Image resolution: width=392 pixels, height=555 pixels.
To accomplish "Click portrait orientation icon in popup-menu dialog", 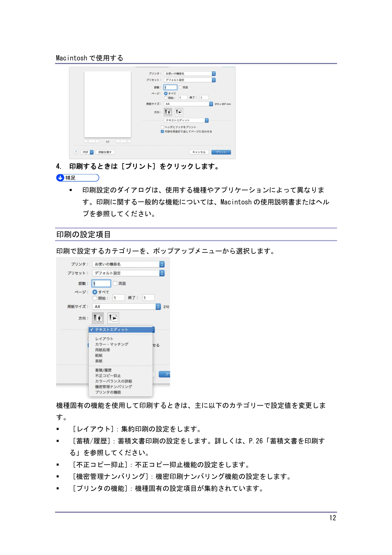I will [x=98, y=318].
